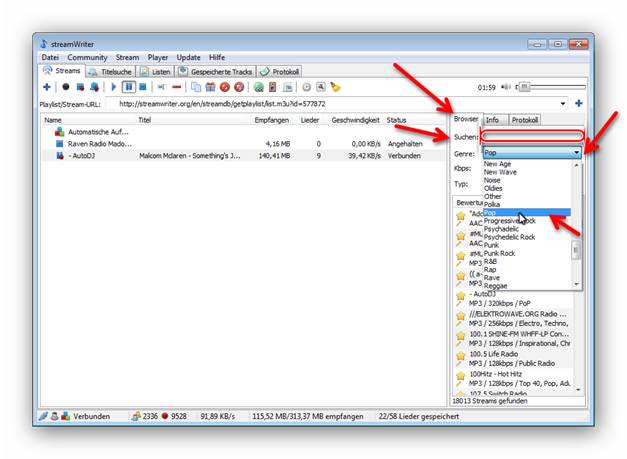Image resolution: width=627 pixels, height=459 pixels.
Task: Mute via the speaker icon near 01:59
Action: 506,87
